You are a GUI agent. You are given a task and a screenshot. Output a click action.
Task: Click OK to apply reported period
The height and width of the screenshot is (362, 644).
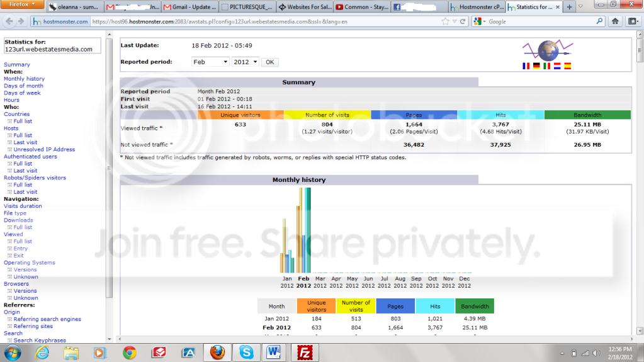(x=270, y=62)
